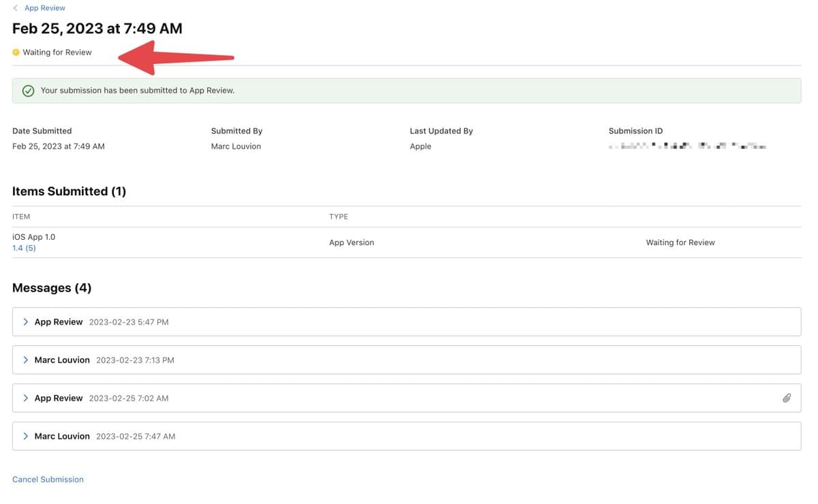Viewport: 818px width, 504px height.
Task: Click timestamp 2023-02-23 5:47 PM
Action: pos(129,322)
